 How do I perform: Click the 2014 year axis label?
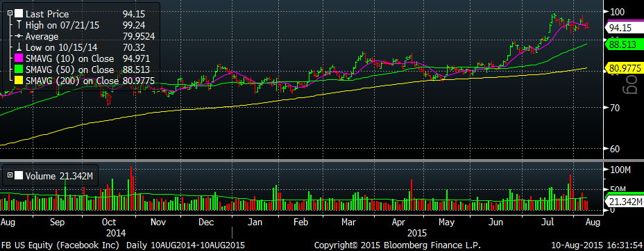116,233
